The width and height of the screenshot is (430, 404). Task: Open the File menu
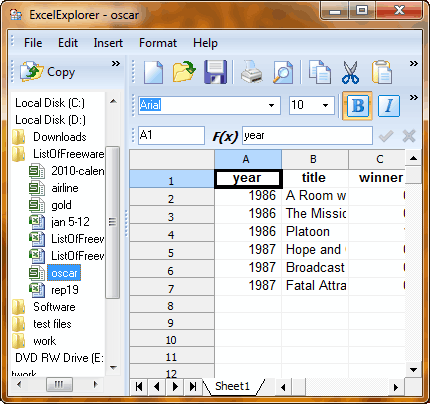(x=33, y=43)
